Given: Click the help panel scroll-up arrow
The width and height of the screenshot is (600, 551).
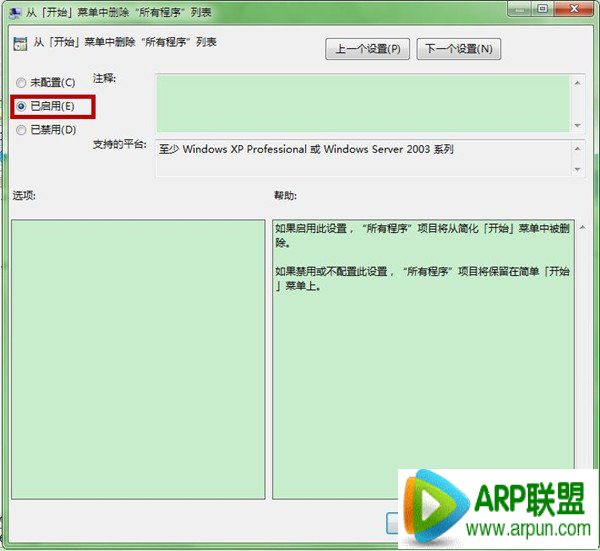Looking at the screenshot, I should pyautogui.click(x=582, y=228).
